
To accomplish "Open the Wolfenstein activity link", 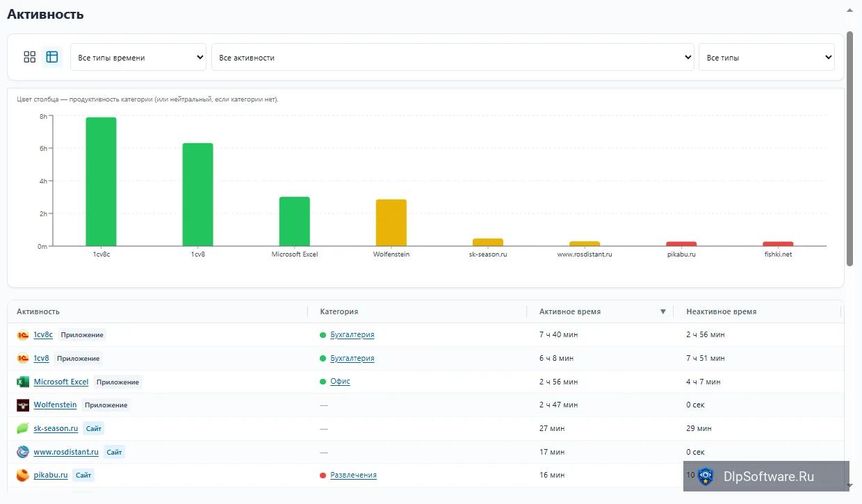I will click(56, 405).
